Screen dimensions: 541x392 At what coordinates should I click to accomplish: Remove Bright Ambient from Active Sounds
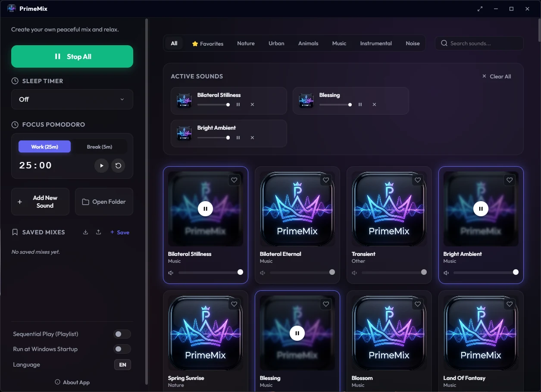(252, 137)
